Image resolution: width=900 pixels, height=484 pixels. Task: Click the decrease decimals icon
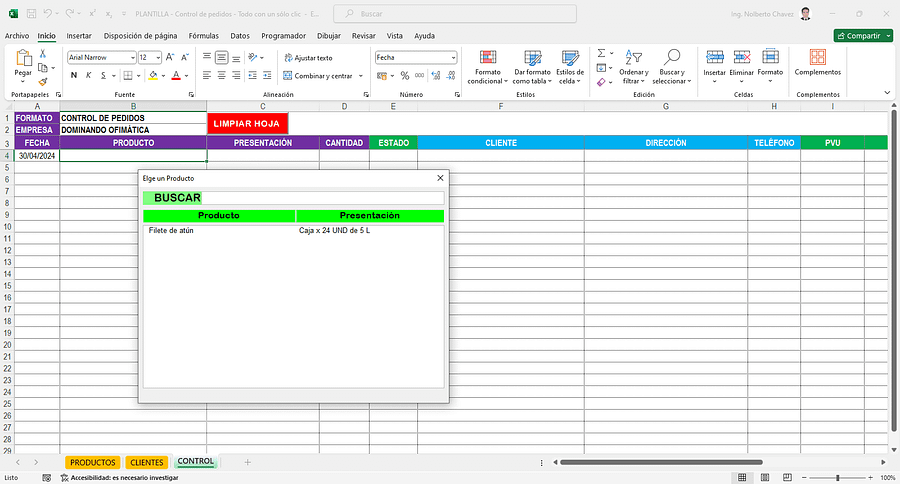451,75
